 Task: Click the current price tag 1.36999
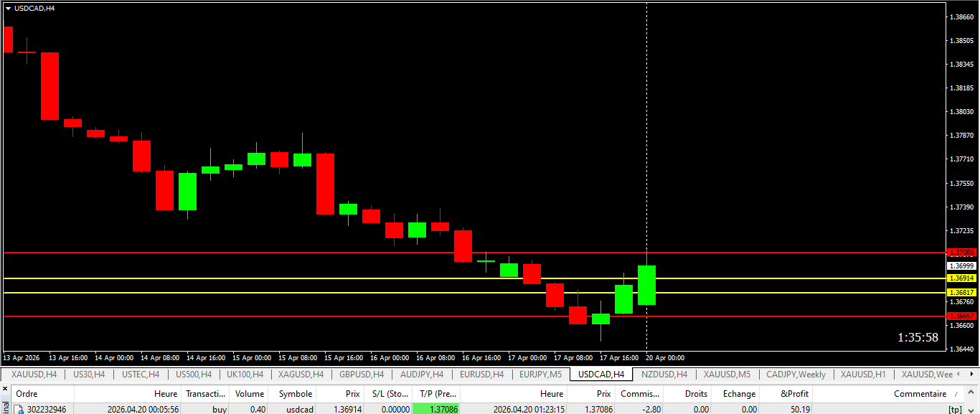coord(961,265)
